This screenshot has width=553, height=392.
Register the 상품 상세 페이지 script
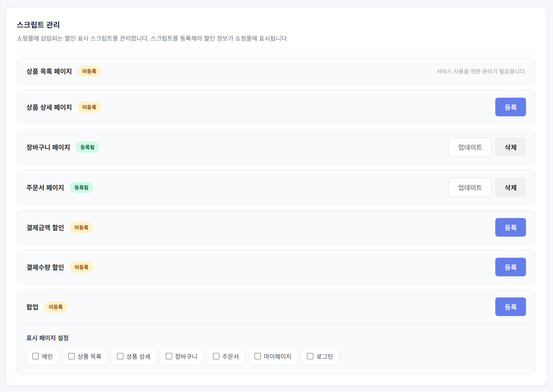click(x=510, y=107)
